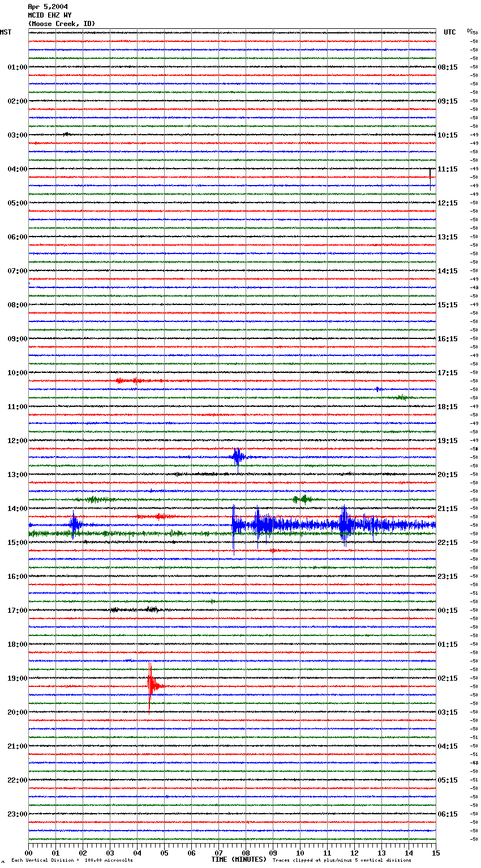This screenshot has width=481, height=868.
Task: Select the 17:00 MST row label
Action: tap(17, 611)
